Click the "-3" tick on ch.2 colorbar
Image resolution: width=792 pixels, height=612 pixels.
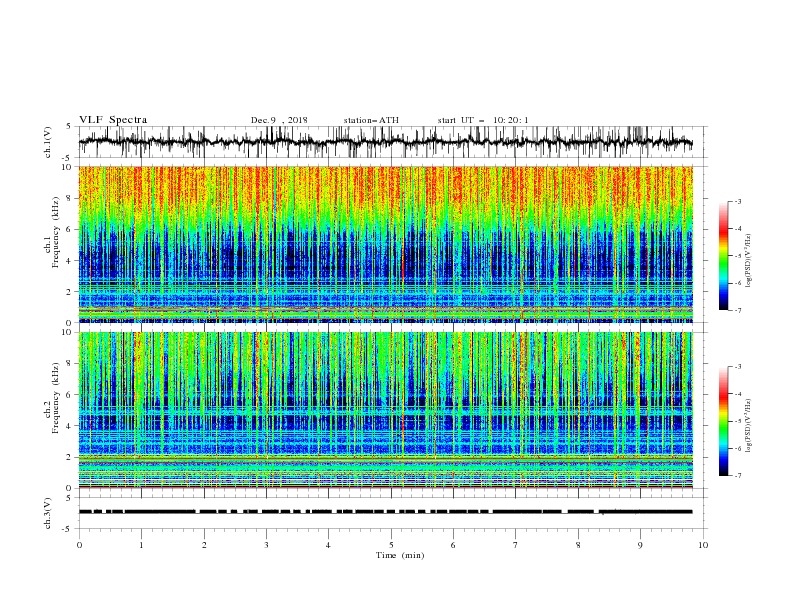pos(737,367)
